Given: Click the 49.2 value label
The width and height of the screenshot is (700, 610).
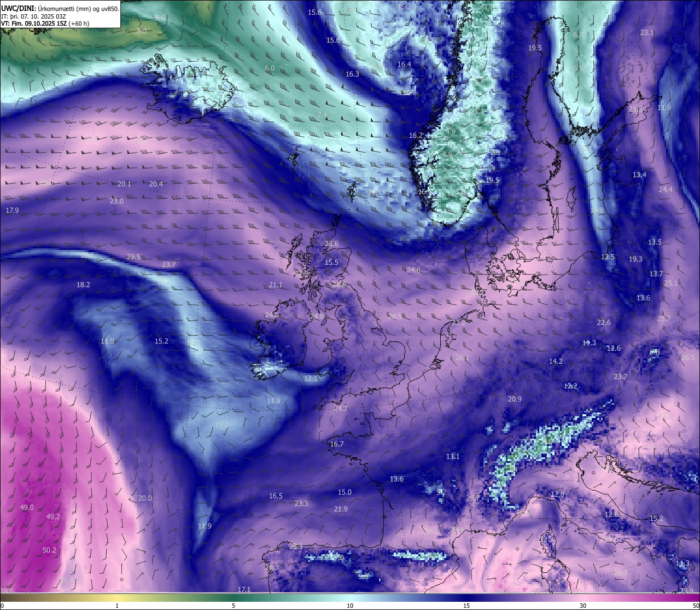Looking at the screenshot, I should [x=53, y=516].
